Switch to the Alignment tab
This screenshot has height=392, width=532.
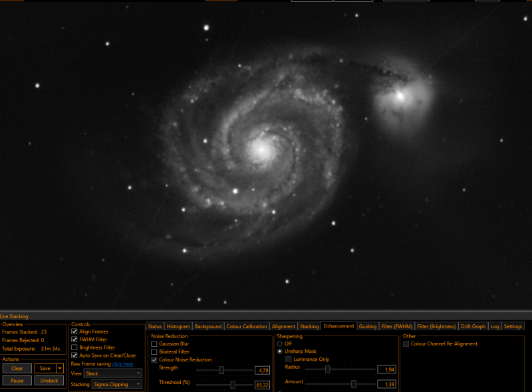click(x=283, y=326)
